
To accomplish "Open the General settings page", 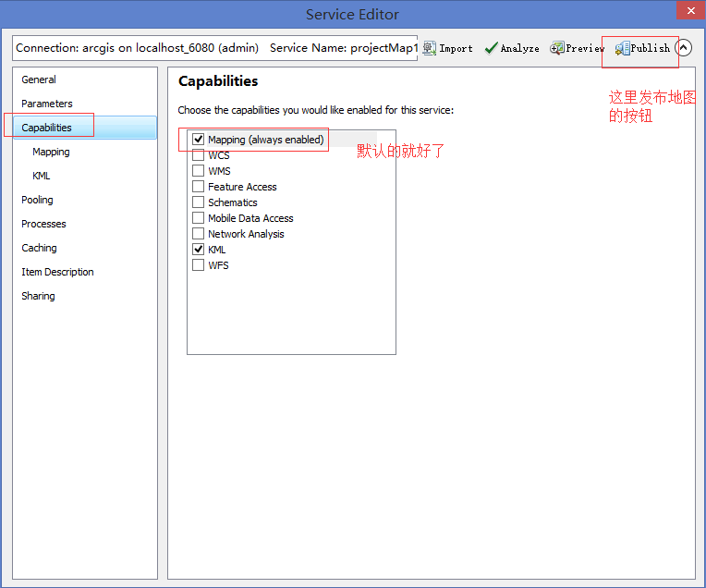I will pyautogui.click(x=39, y=80).
